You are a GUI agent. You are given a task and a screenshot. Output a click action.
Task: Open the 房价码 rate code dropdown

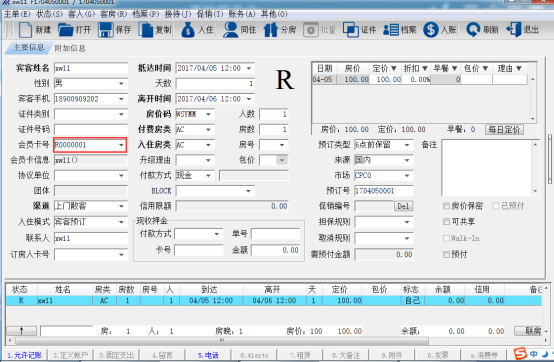click(x=208, y=114)
